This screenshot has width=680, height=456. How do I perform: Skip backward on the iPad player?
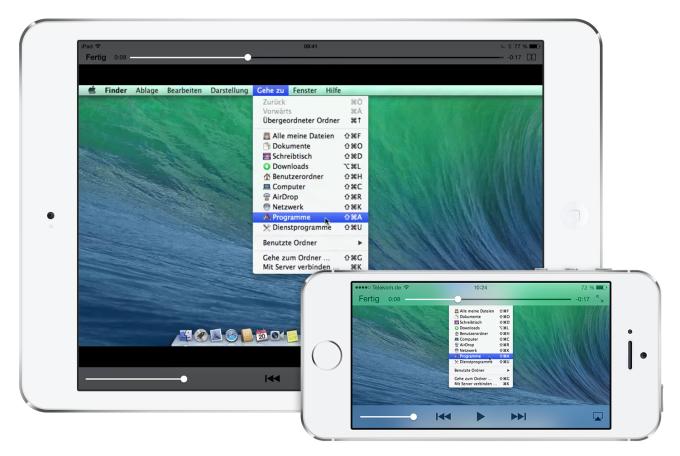[x=272, y=379]
